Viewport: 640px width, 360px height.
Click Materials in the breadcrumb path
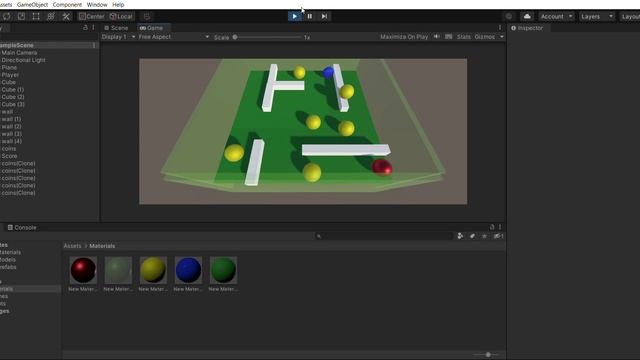click(102, 246)
